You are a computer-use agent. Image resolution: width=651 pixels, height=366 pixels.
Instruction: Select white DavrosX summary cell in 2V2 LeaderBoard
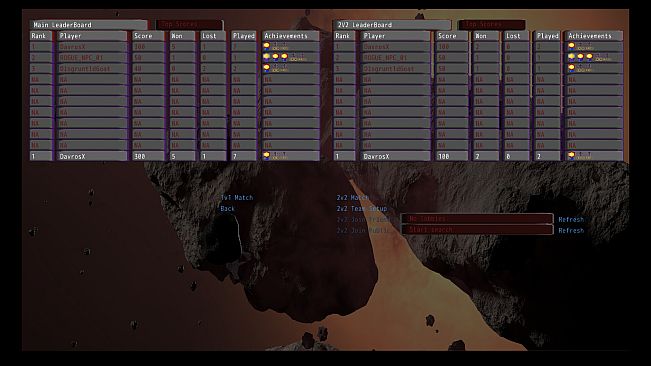point(396,156)
